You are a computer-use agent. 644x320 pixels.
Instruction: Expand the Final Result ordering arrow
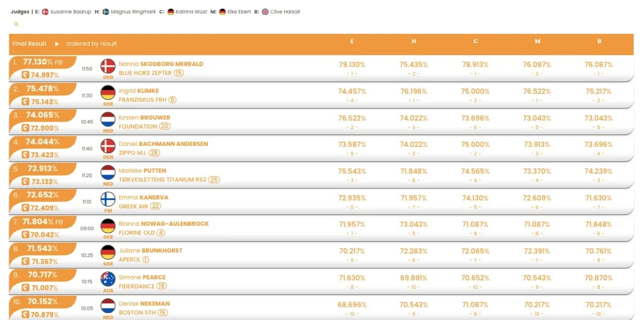pyautogui.click(x=57, y=44)
